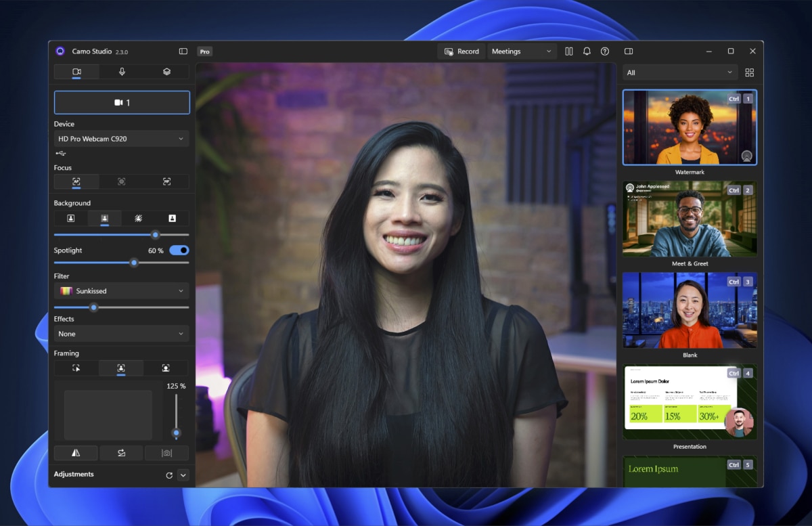Reset Adjustments with the circular arrow icon
The image size is (812, 526).
(x=169, y=475)
